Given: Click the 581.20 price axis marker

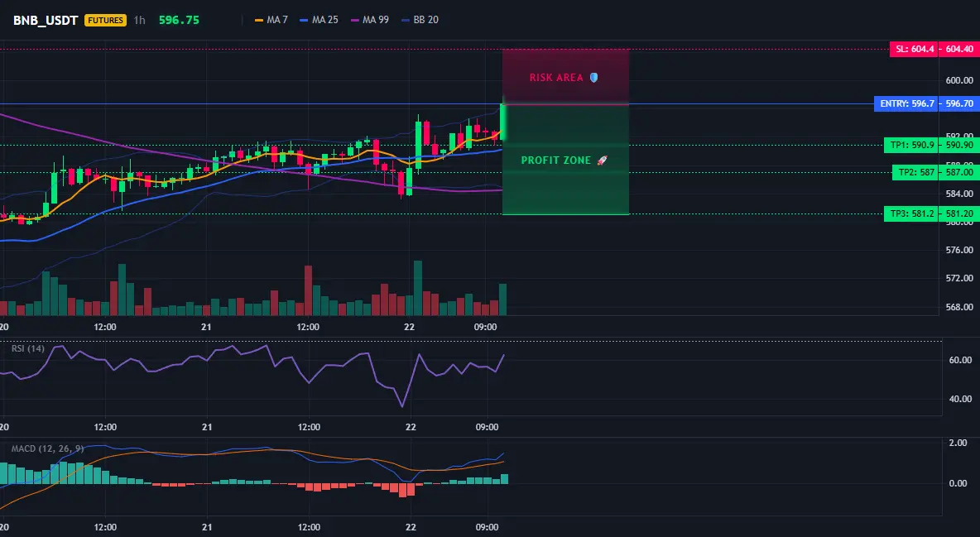Looking at the screenshot, I should tap(958, 213).
